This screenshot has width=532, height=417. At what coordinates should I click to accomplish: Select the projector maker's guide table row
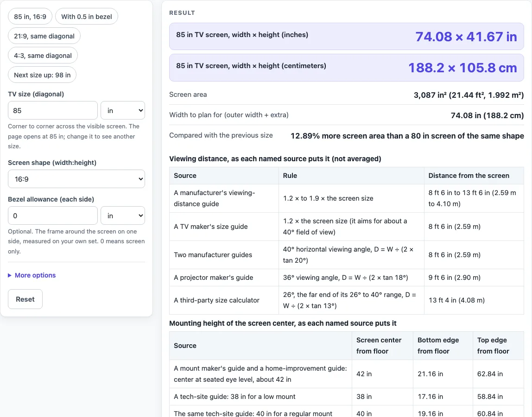tap(347, 278)
